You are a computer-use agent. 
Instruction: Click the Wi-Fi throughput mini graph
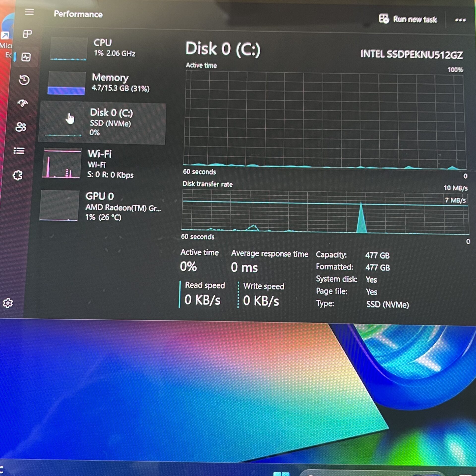(x=62, y=163)
